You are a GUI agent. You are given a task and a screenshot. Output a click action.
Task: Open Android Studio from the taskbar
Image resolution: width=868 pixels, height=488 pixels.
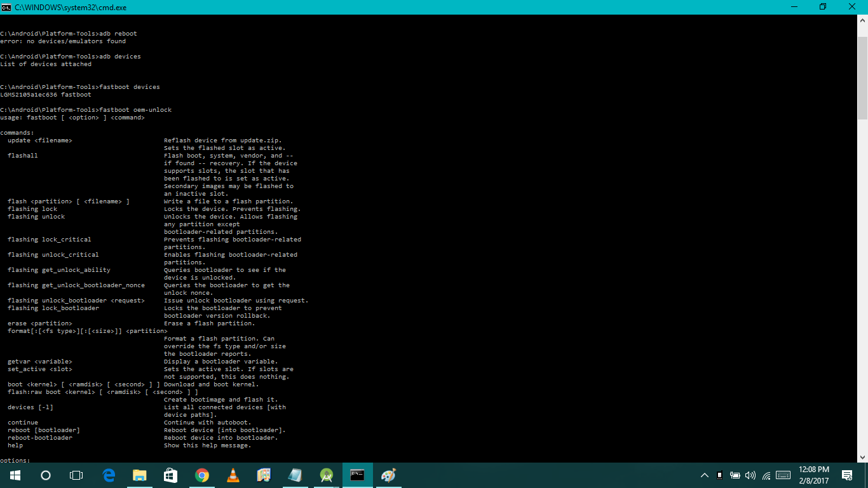[327, 475]
